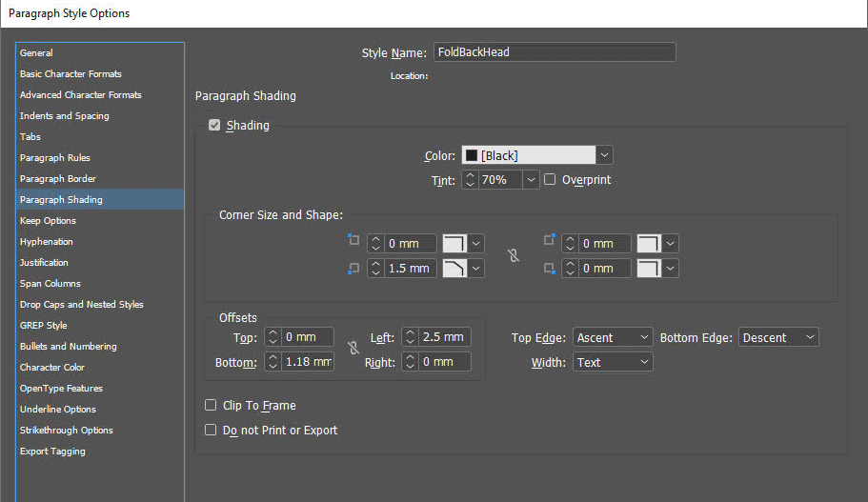
Task: Click the Tint 70% value field
Action: (500, 180)
